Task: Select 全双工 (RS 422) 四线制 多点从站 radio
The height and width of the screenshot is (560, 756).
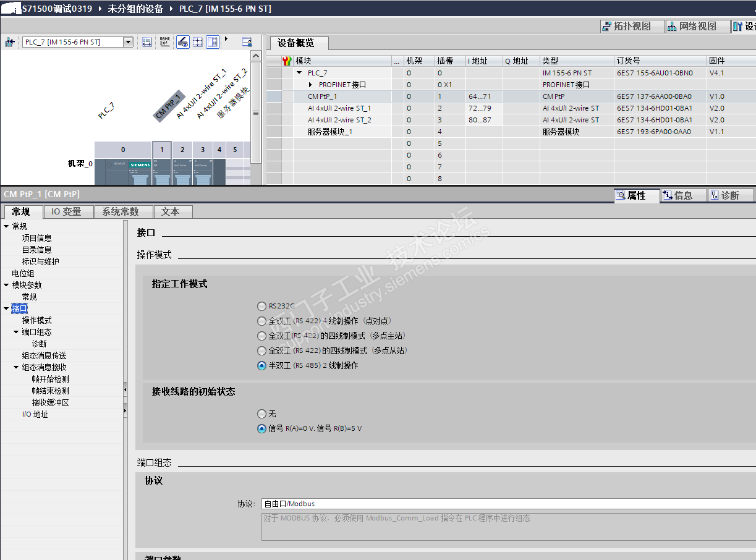Action: (x=262, y=350)
